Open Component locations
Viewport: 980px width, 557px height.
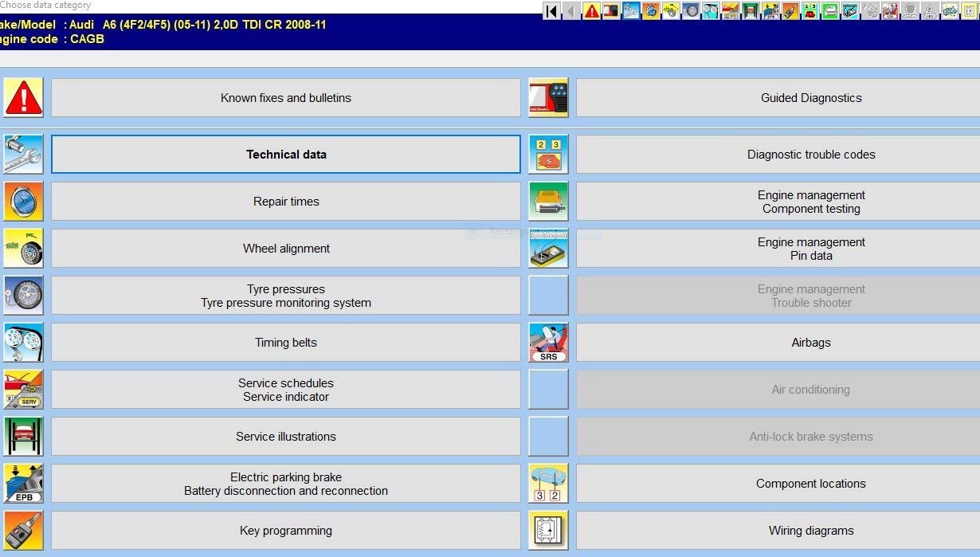click(778, 483)
